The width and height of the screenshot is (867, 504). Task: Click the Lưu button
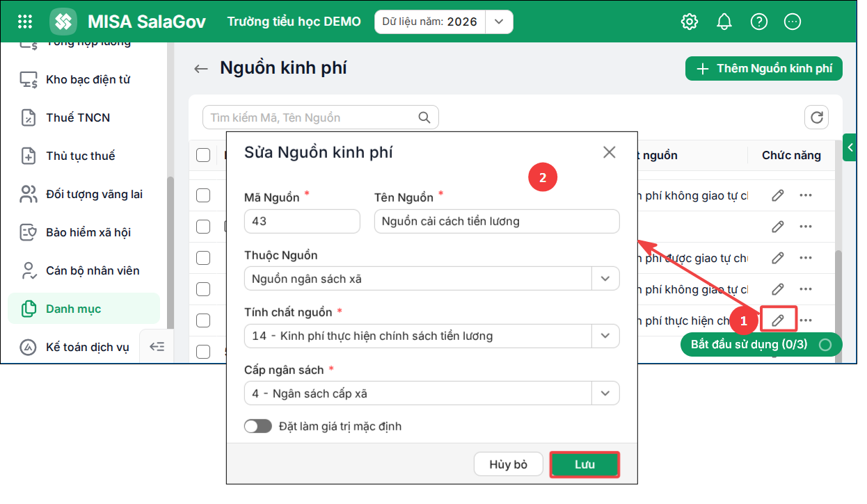pyautogui.click(x=584, y=464)
